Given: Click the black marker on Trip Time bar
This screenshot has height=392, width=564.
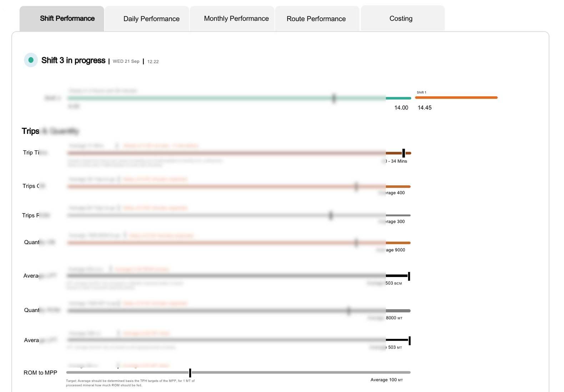Looking at the screenshot, I should tap(404, 153).
